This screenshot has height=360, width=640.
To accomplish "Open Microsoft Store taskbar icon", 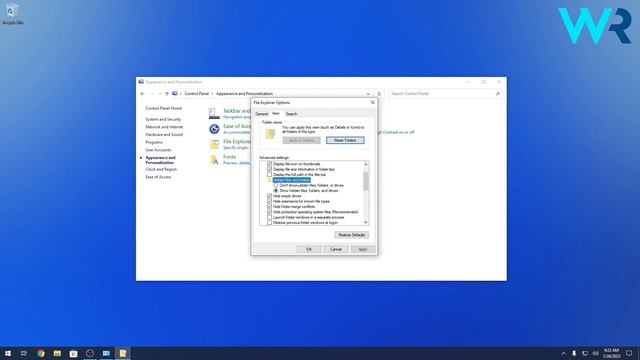I will pyautogui.click(x=73, y=353).
